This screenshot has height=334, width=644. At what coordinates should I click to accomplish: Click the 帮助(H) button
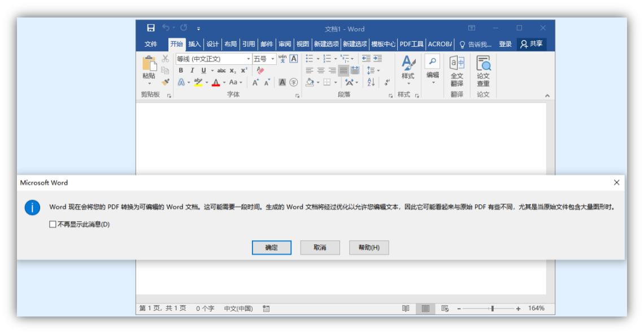click(369, 248)
